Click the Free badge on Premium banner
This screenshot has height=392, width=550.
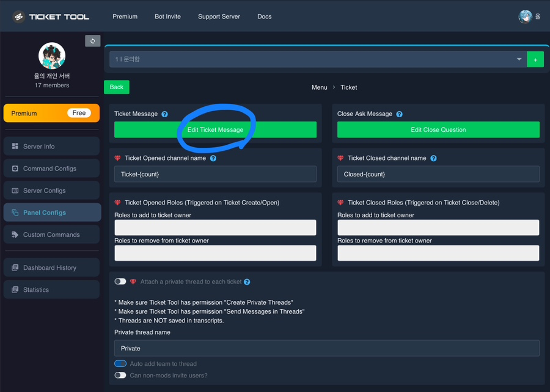point(79,113)
